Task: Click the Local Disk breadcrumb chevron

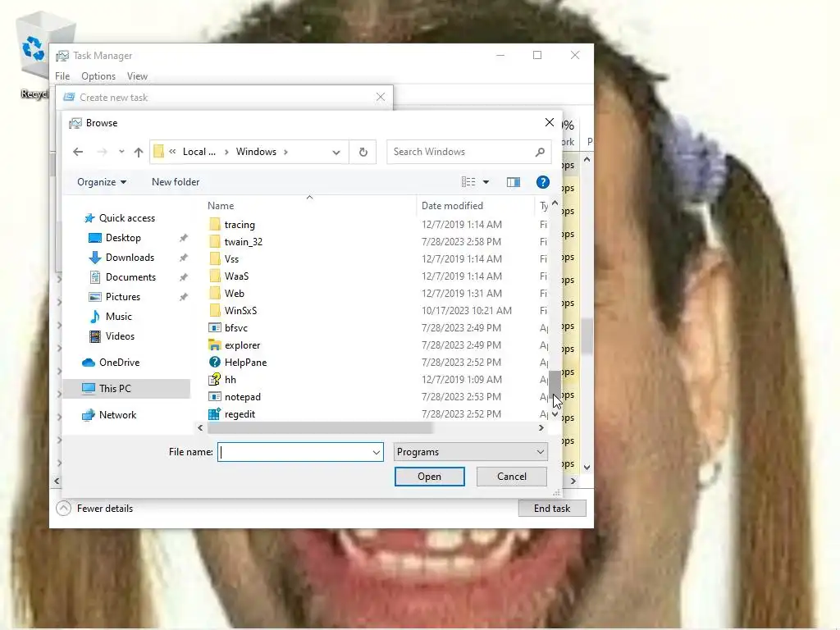Action: (226, 152)
